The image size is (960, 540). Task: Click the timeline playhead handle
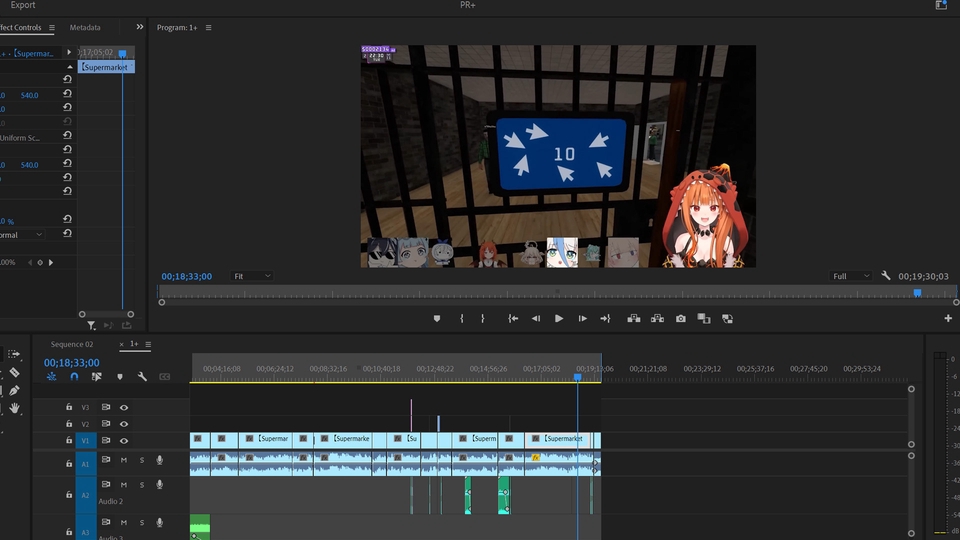[x=577, y=377]
